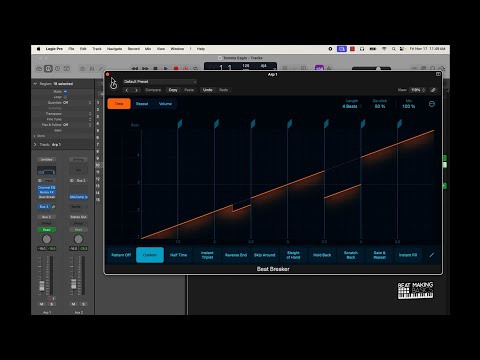This screenshot has width=480, height=360.
Task: Click the Rewind button in transport
Action: pyautogui.click(x=135, y=68)
